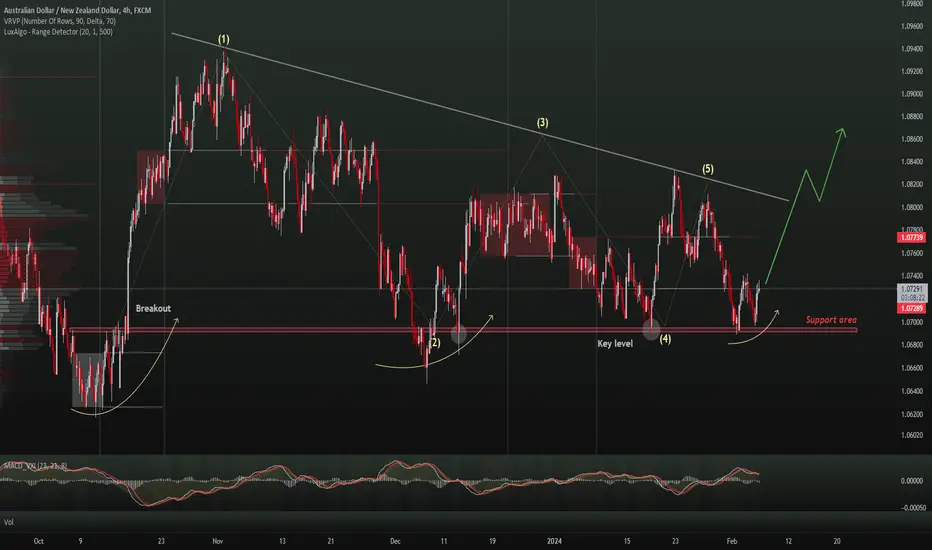Click the Oct date label

[39, 541]
